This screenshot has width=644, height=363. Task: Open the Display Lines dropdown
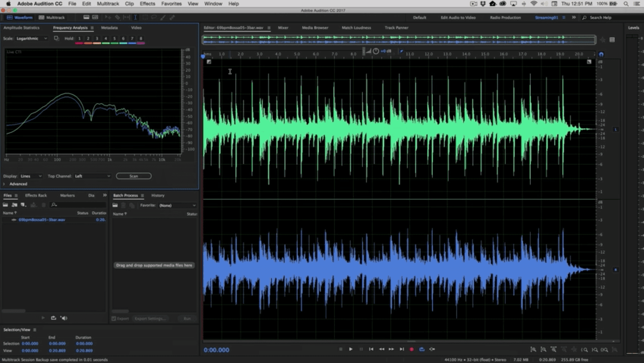(31, 176)
